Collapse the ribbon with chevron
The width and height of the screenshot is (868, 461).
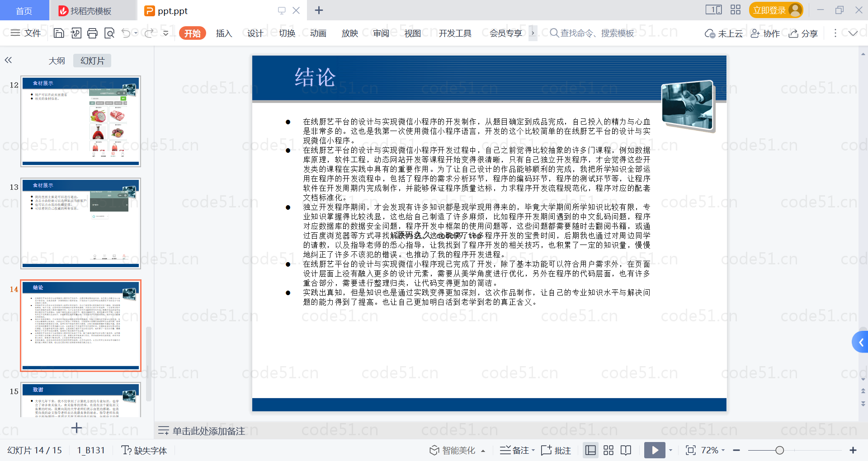[x=853, y=33]
